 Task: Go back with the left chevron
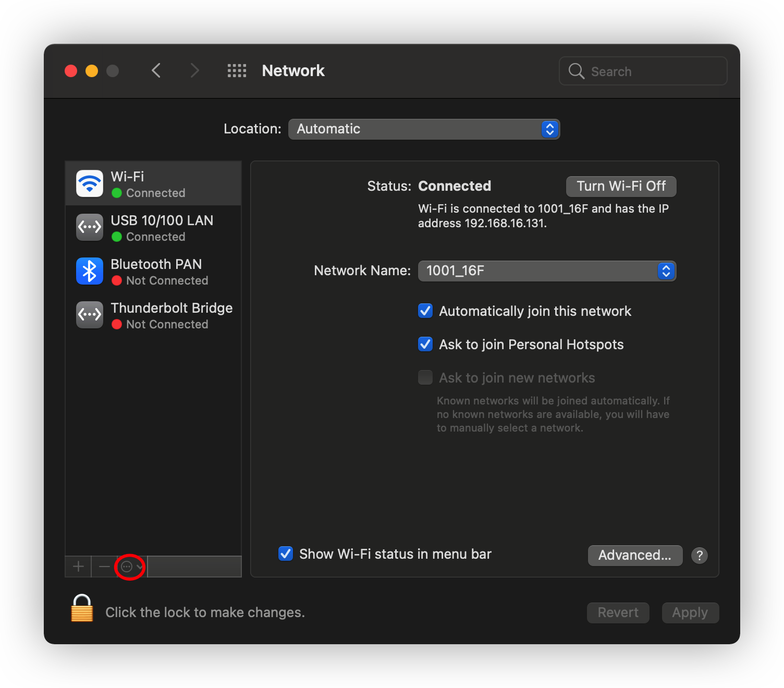pos(156,70)
